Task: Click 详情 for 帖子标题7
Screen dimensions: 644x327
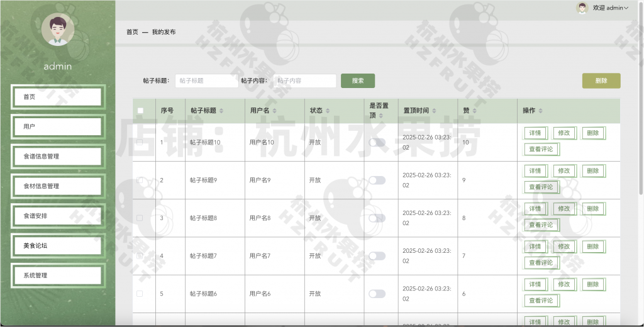Action: 535,247
